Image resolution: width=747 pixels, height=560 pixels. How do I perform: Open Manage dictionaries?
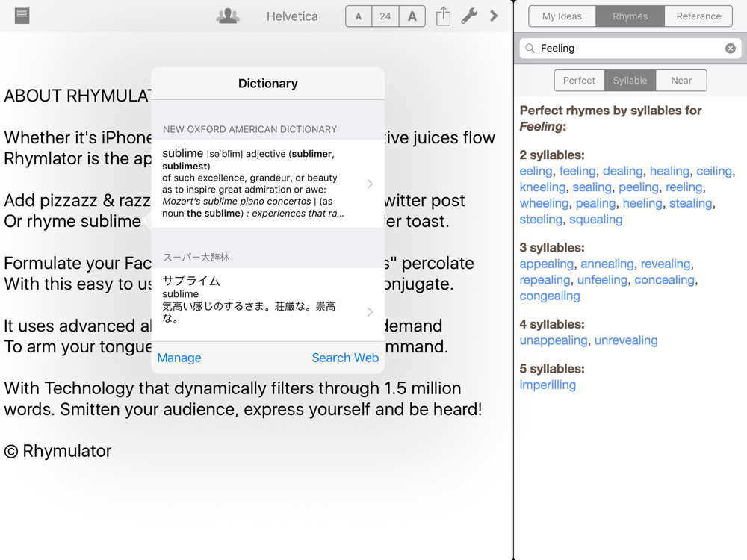[x=179, y=358]
